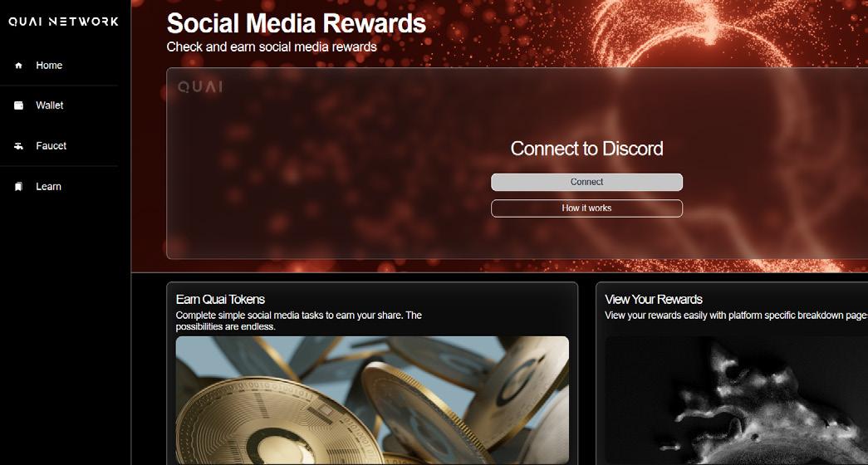Screen dimensions: 868x465
Task: Go to the Faucet page
Action: tap(51, 145)
